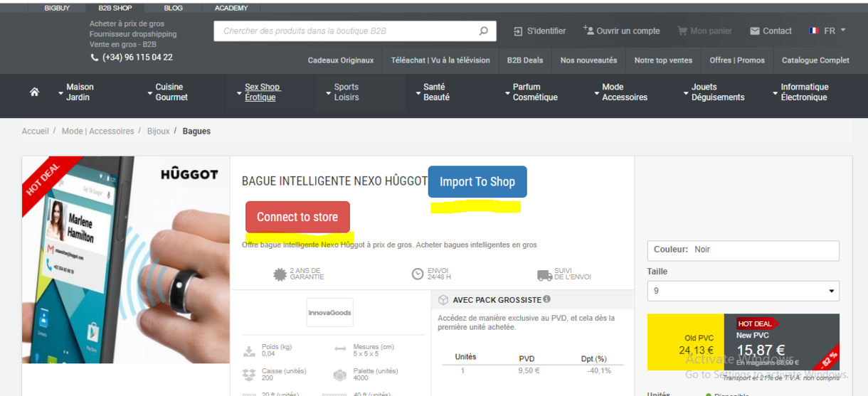Open the FR language dropdown

[828, 31]
